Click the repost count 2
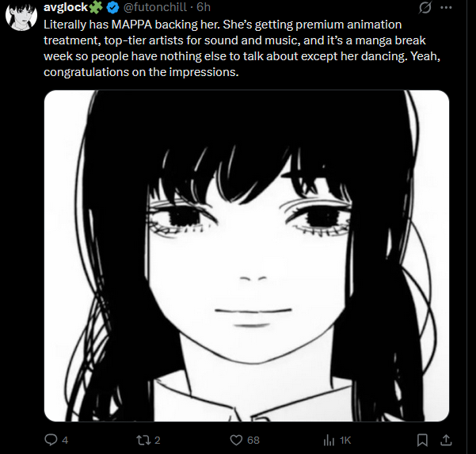The width and height of the screenshot is (476, 454). (x=158, y=440)
